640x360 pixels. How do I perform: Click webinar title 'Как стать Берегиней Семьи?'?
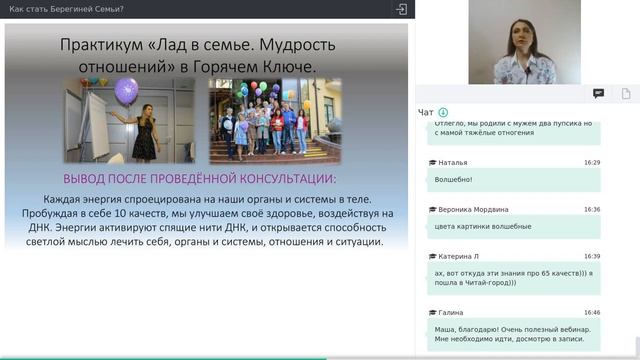[66, 9]
